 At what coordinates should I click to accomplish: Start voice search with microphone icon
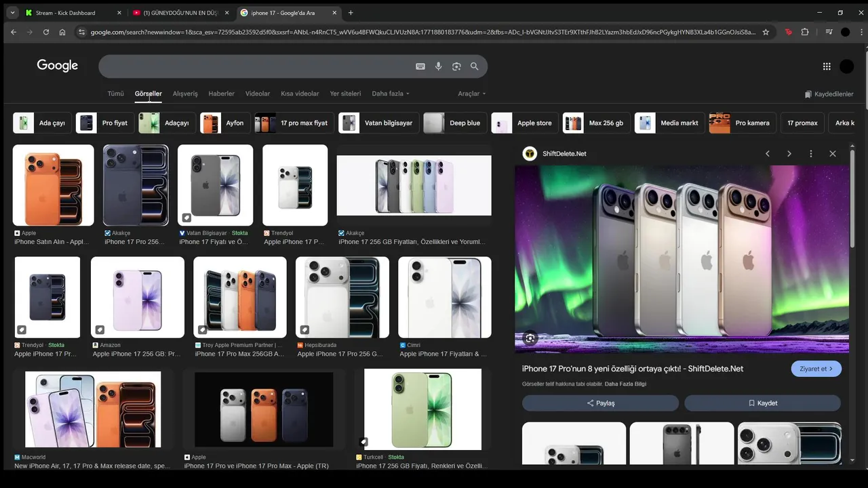pos(439,66)
